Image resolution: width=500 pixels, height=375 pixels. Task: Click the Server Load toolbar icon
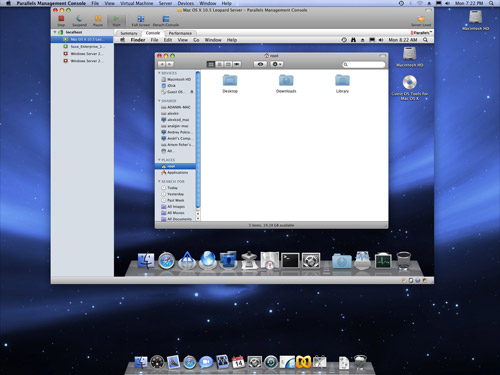tap(421, 21)
